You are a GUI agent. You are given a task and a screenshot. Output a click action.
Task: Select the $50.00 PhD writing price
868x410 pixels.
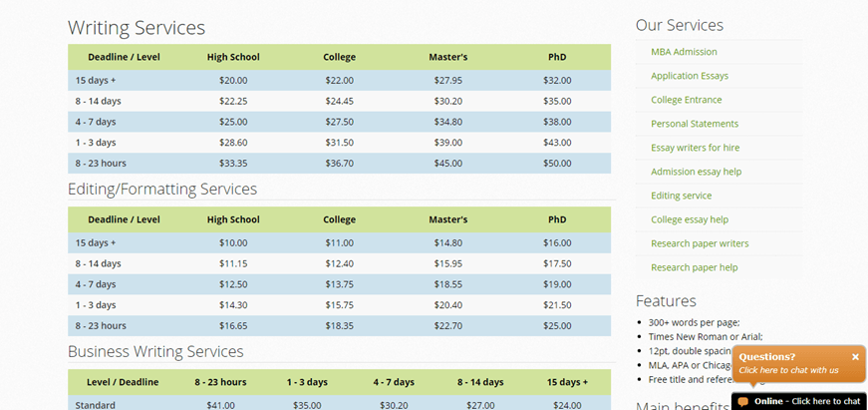click(557, 164)
